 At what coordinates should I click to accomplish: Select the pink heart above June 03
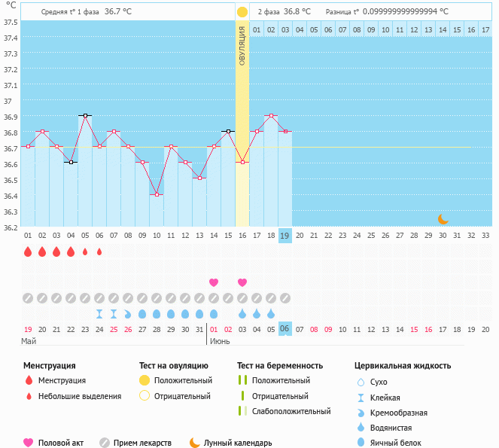click(x=242, y=282)
